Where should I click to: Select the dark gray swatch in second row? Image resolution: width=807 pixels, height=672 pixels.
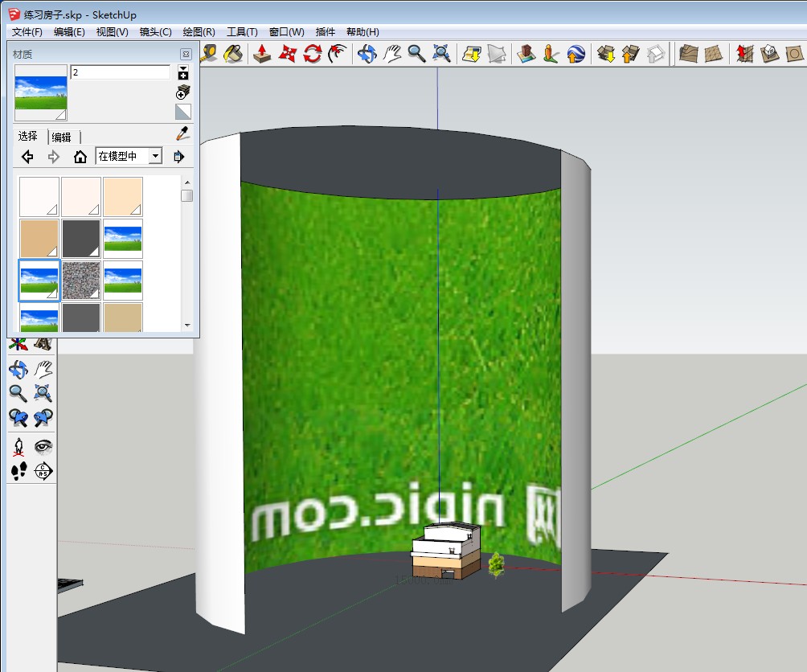click(81, 239)
